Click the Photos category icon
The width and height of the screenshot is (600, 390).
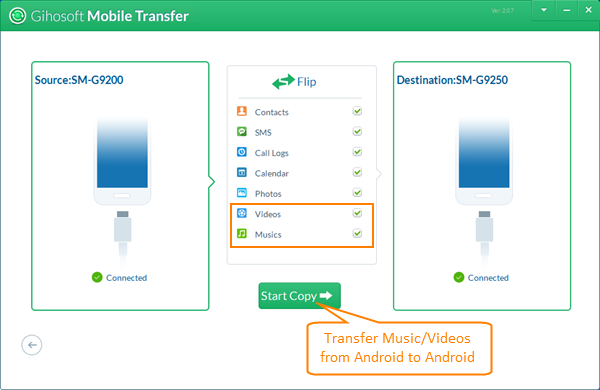click(242, 193)
